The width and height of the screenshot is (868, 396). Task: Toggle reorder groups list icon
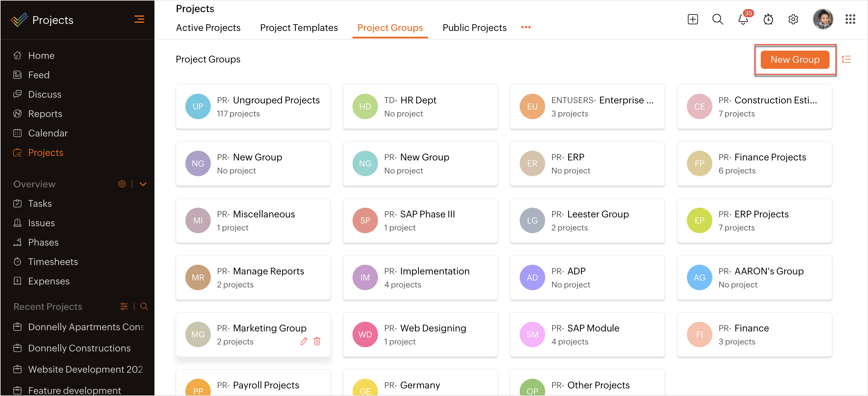[846, 59]
